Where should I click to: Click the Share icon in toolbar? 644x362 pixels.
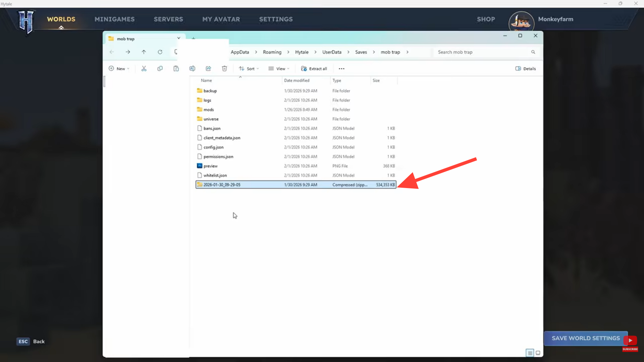coord(208,69)
